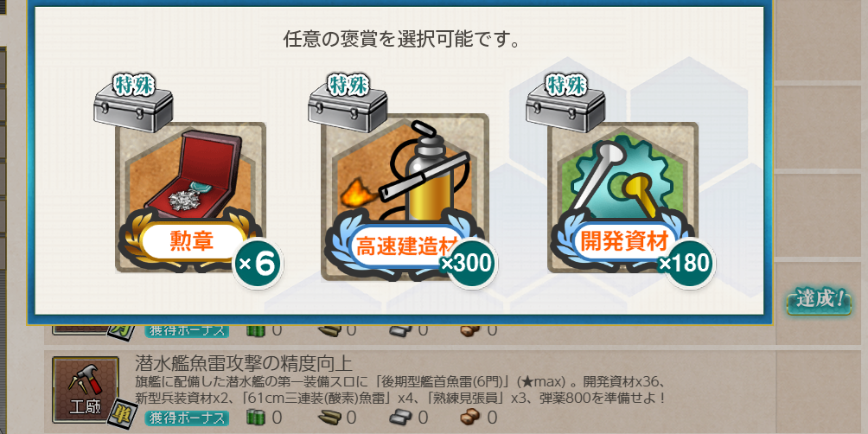The image size is (868, 434).
Task: Click the steel icon in the bottom quest row
Action: pos(401,417)
